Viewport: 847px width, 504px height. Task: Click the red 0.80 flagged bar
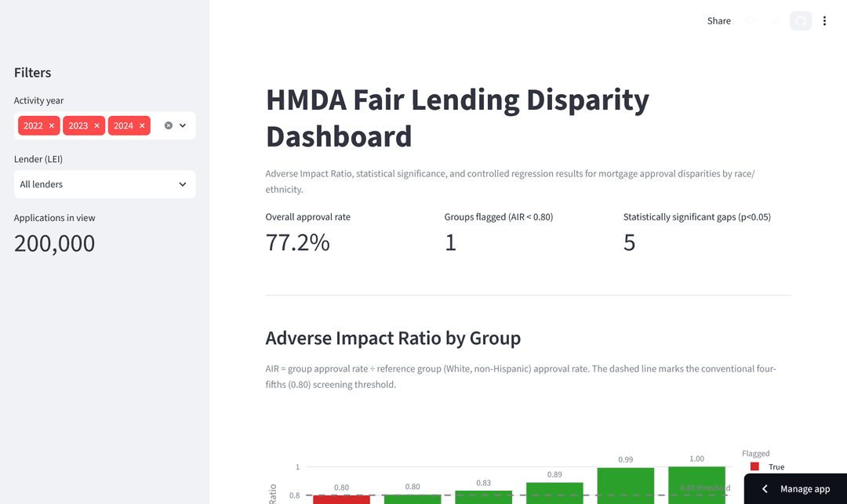(x=341, y=499)
